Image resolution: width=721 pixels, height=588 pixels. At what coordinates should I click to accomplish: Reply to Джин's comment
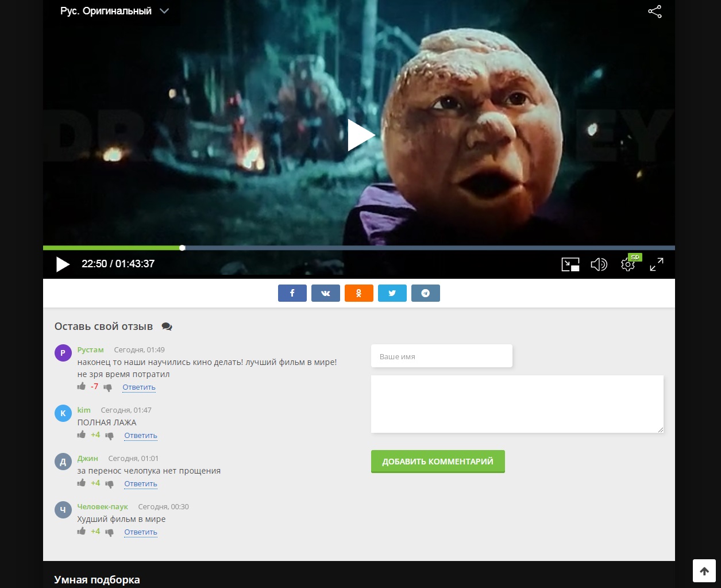[141, 483]
